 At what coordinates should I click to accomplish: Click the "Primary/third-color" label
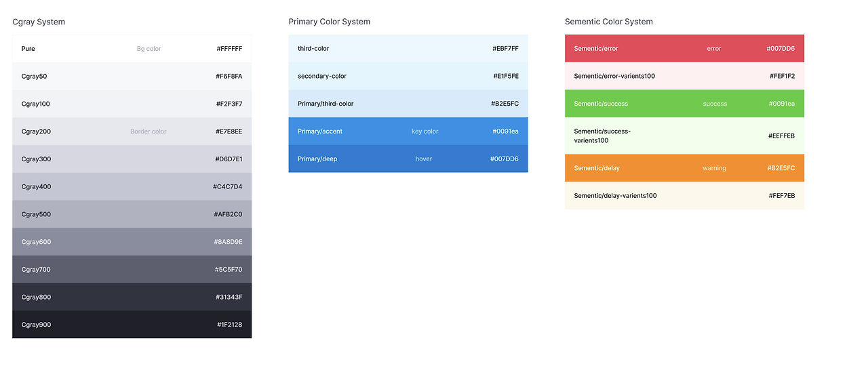pyautogui.click(x=325, y=104)
